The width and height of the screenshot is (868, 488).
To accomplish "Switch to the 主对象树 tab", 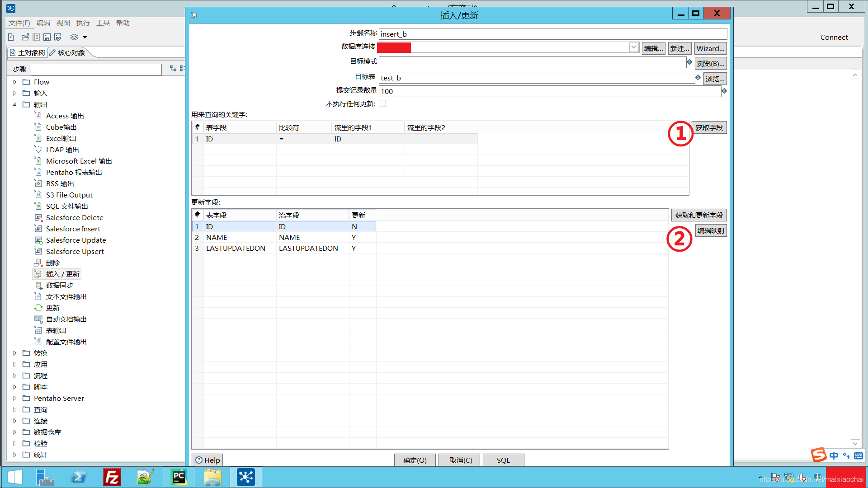I will click(x=28, y=53).
